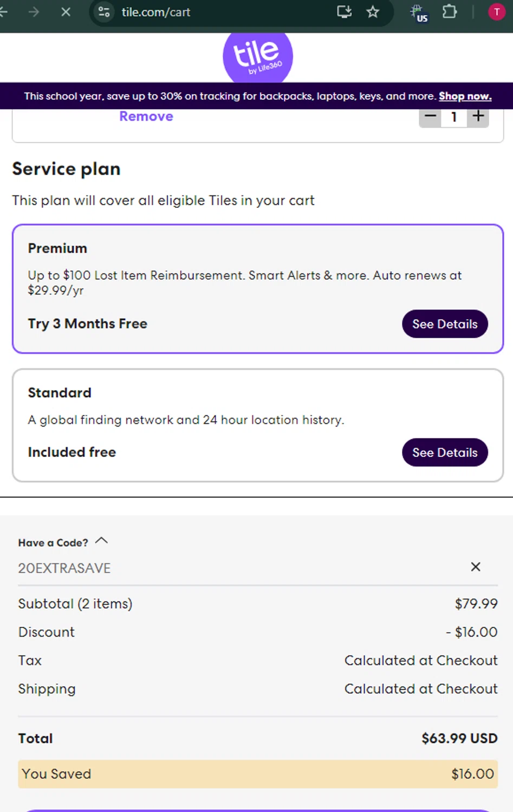Viewport: 513px width, 812px height.
Task: Increase item quantity with plus button
Action: [478, 116]
